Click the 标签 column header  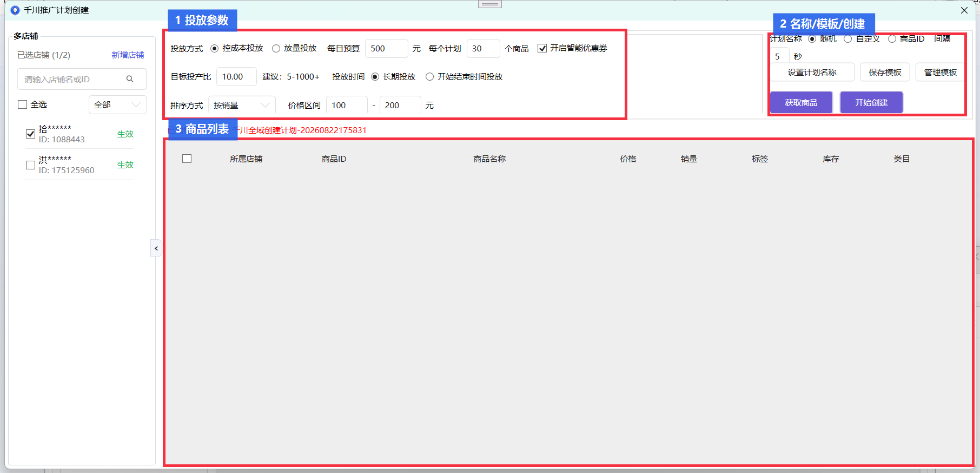[760, 159]
